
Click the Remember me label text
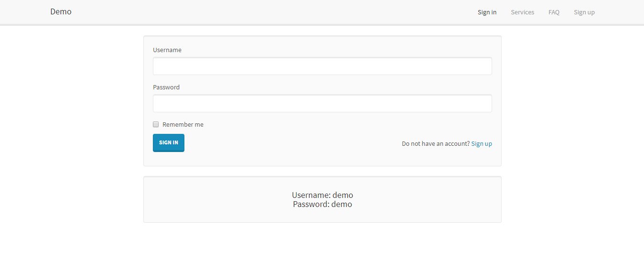183,125
